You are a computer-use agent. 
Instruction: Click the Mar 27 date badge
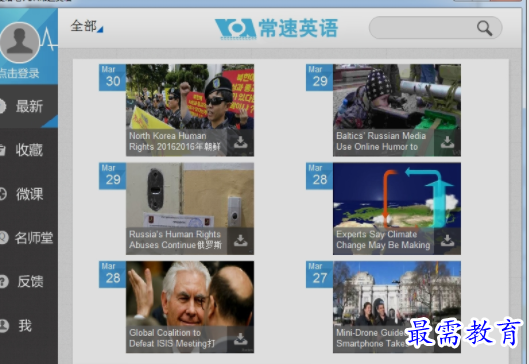coord(319,274)
